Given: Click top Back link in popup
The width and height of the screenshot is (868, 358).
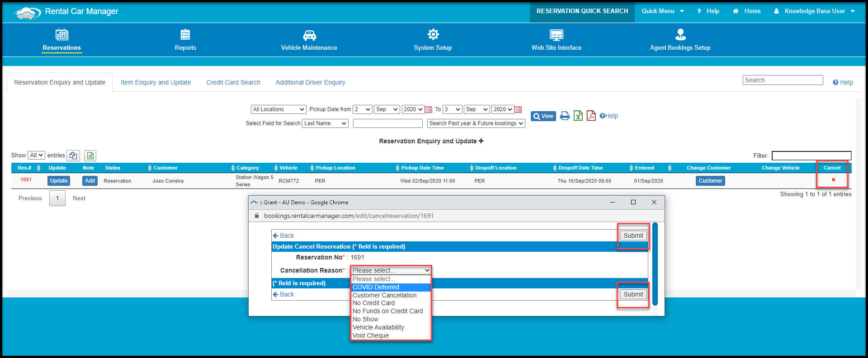Looking at the screenshot, I should tap(283, 236).
